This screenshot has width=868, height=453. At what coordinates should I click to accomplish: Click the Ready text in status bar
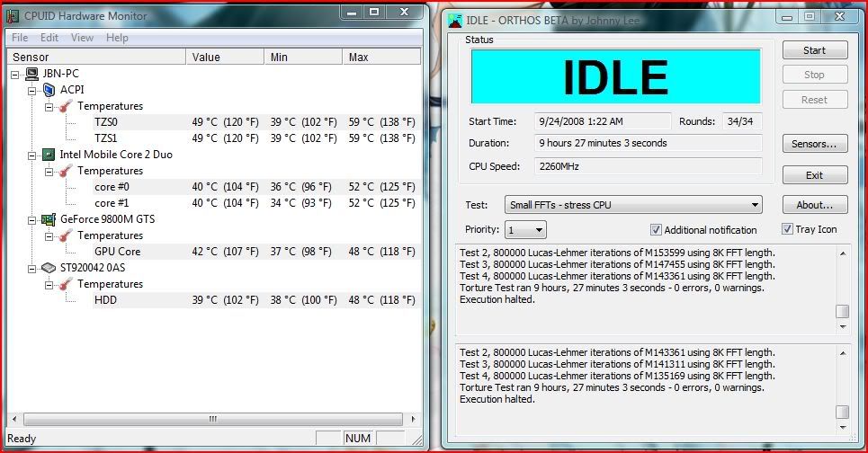[x=22, y=439]
